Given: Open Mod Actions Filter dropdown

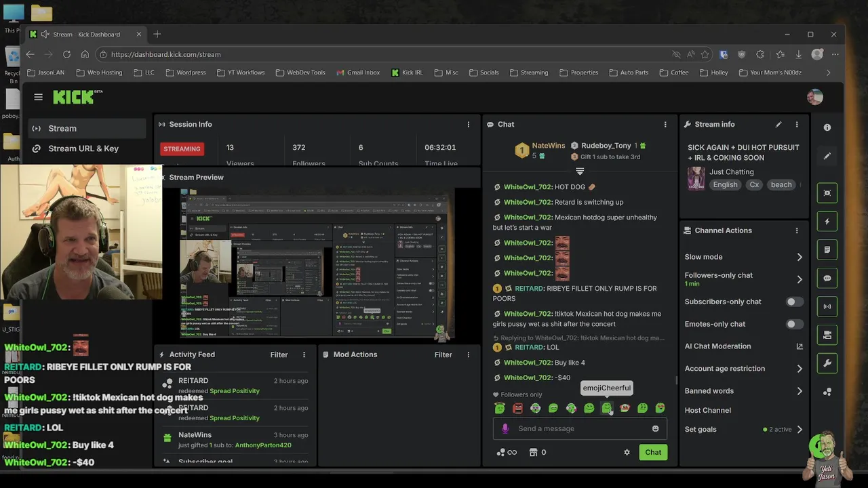Looking at the screenshot, I should click(443, 354).
